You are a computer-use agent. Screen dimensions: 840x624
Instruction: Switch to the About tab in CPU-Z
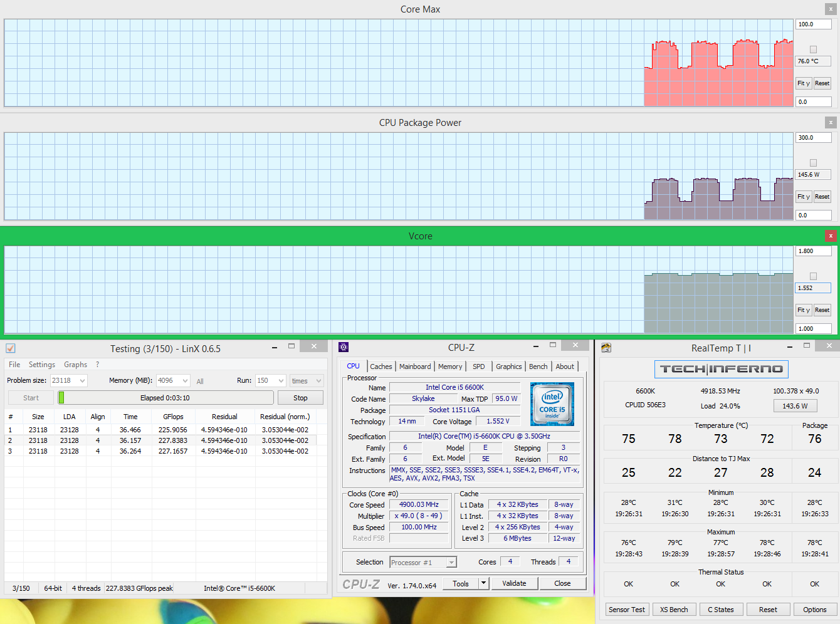pyautogui.click(x=565, y=367)
